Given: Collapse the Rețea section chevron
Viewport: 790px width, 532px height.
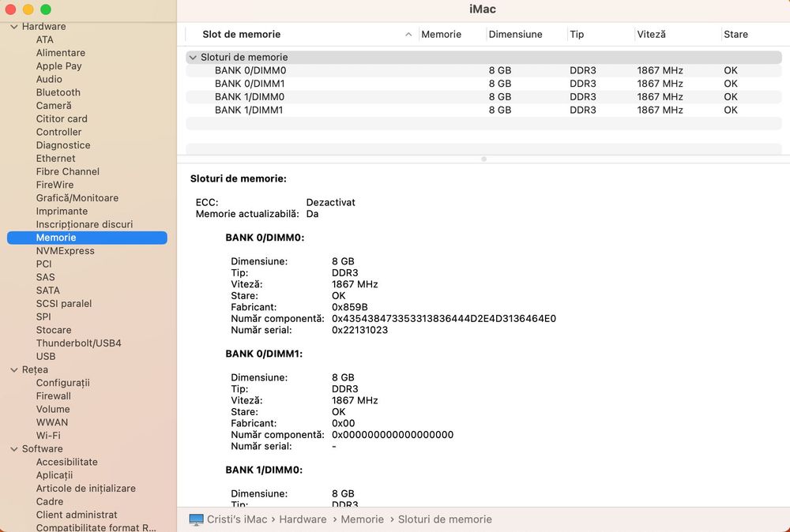Looking at the screenshot, I should 14,369.
